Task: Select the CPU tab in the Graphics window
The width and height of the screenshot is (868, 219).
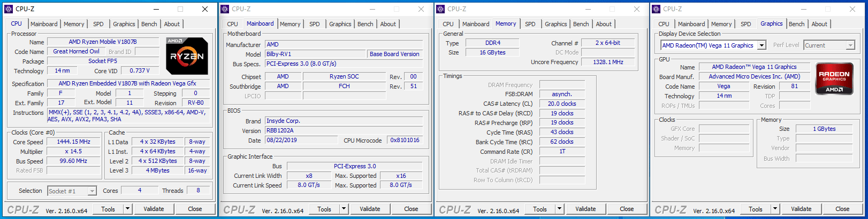Action: [664, 24]
